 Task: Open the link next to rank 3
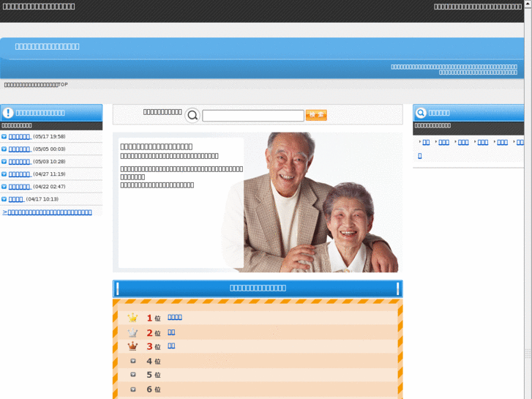coord(171,346)
